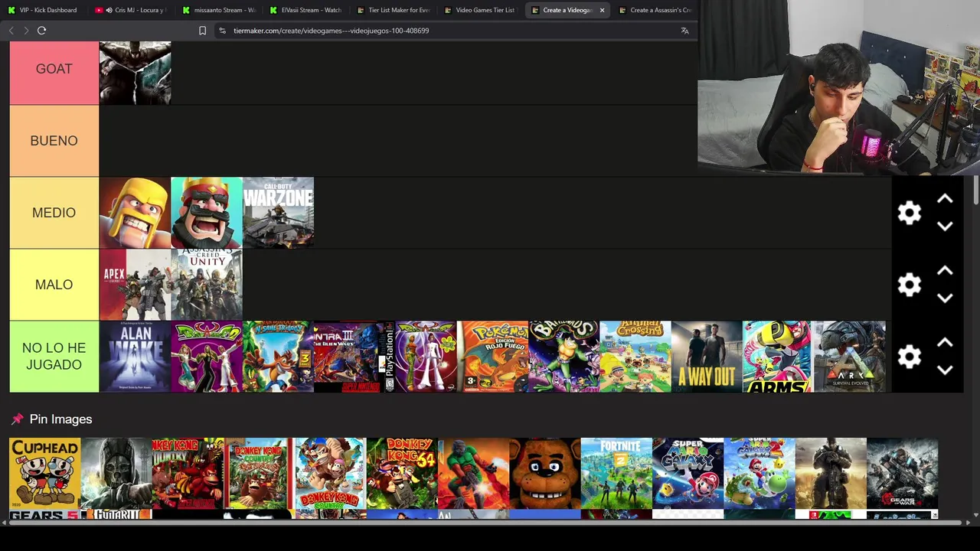Select Super Mario Galaxy 2 image
Viewport: 980px width, 551px height.
pyautogui.click(x=759, y=473)
